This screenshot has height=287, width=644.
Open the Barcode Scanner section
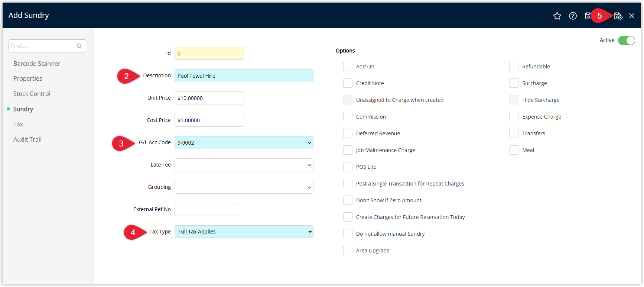[37, 64]
